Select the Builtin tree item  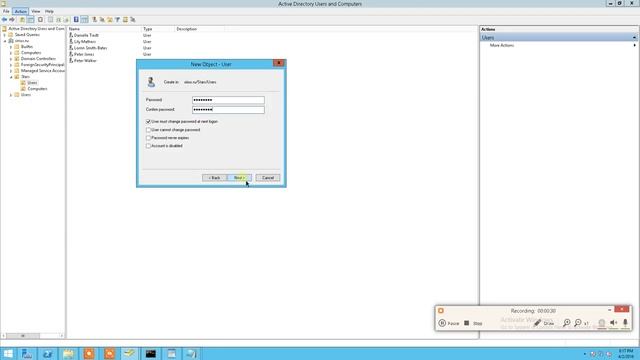pyautogui.click(x=27, y=47)
